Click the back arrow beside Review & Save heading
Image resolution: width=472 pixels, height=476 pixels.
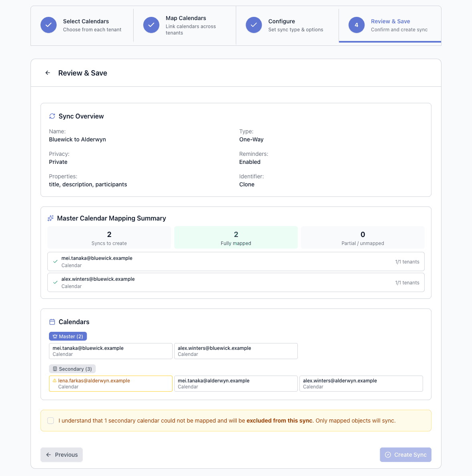pyautogui.click(x=48, y=73)
